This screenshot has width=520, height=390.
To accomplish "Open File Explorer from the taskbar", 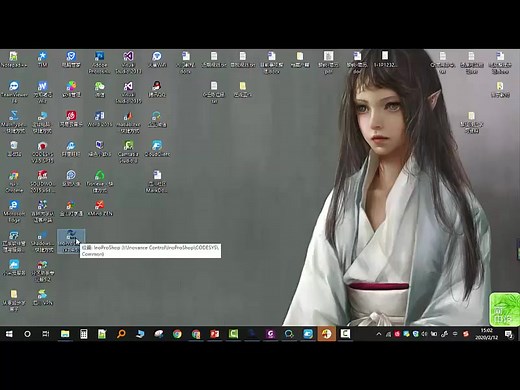I will pyautogui.click(x=65, y=334).
